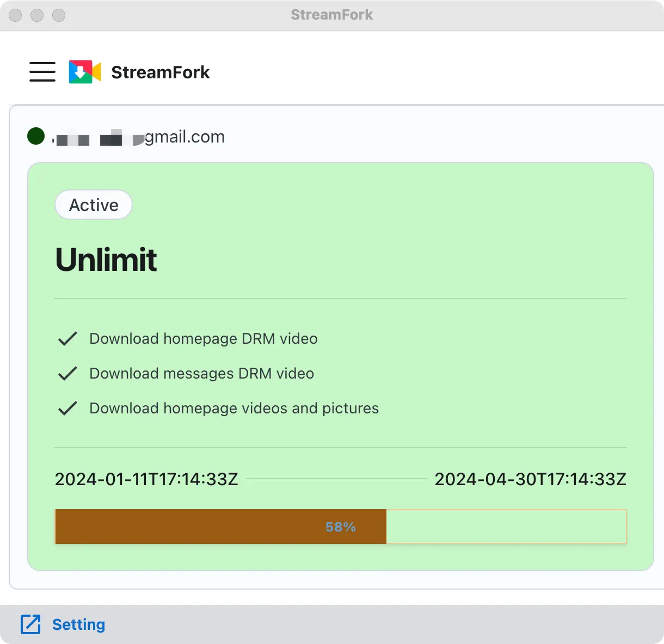
Task: Click the Setting external-link icon
Action: (30, 624)
